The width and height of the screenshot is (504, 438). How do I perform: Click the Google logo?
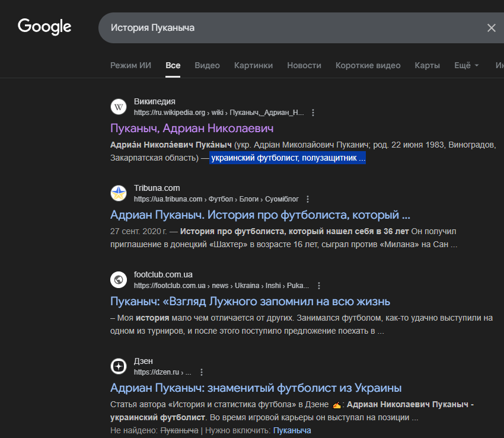44,27
